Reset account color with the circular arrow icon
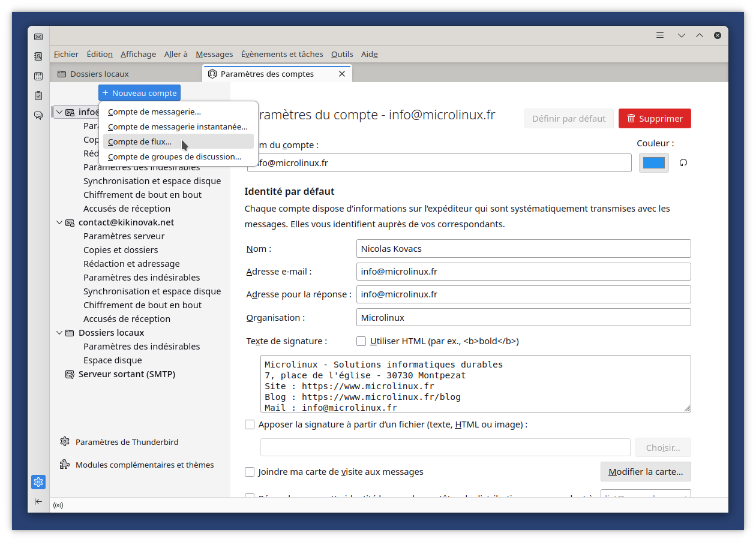Image resolution: width=756 pixels, height=542 pixels. tap(683, 162)
